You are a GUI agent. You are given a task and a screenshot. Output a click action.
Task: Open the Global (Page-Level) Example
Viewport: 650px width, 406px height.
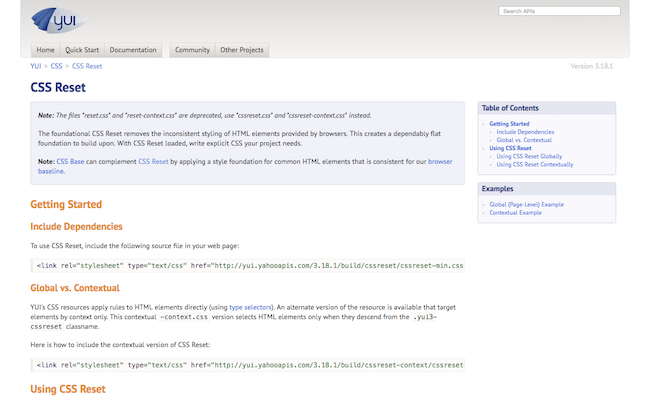tap(526, 204)
